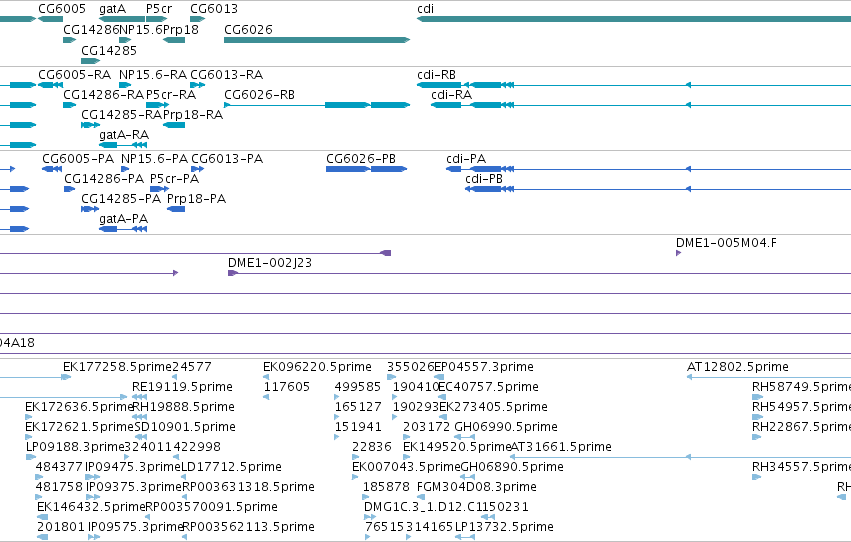Select transcript cdi-RB label
The image size is (851, 542).
[436, 74]
